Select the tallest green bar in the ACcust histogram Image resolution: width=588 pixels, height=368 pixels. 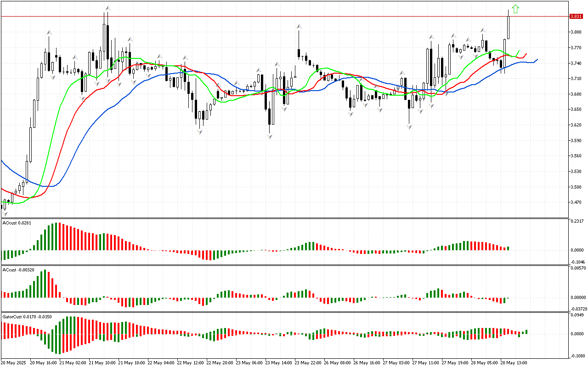(45, 283)
